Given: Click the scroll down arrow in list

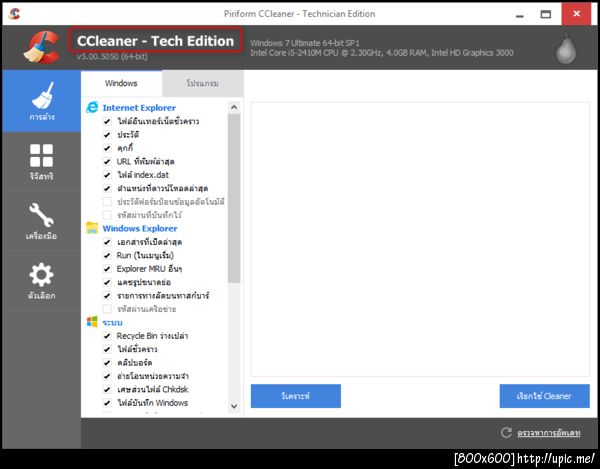Looking at the screenshot, I should pyautogui.click(x=234, y=406).
